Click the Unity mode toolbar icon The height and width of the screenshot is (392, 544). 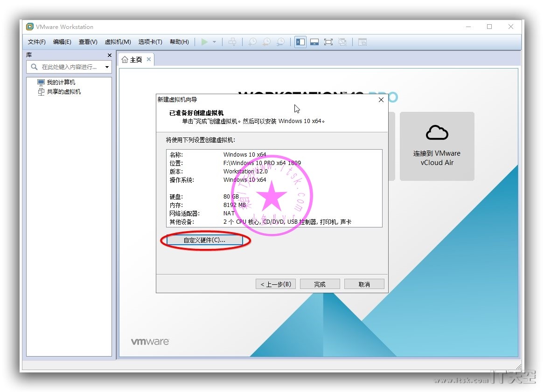click(342, 42)
